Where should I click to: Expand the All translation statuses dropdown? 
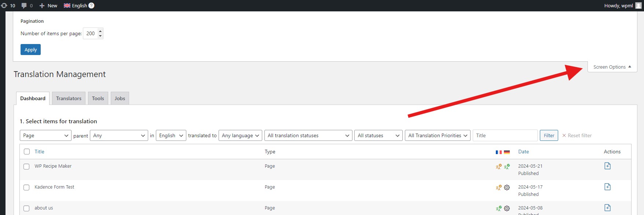(308, 135)
